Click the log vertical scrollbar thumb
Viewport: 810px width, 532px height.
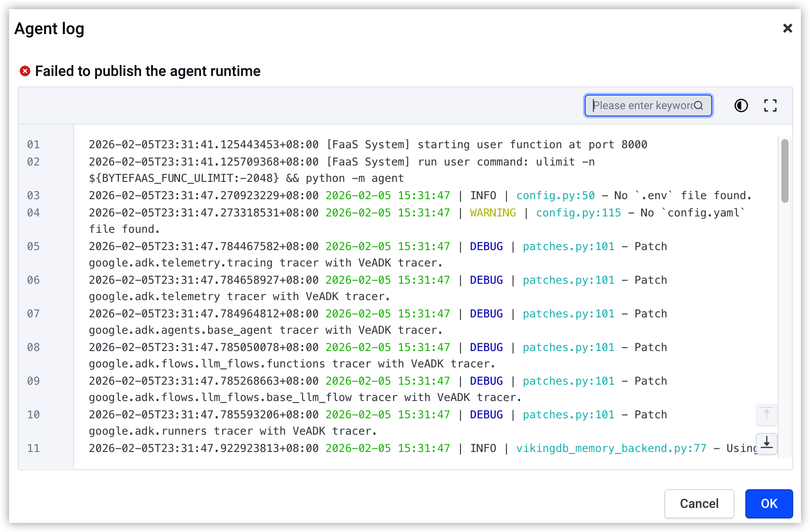(x=785, y=171)
